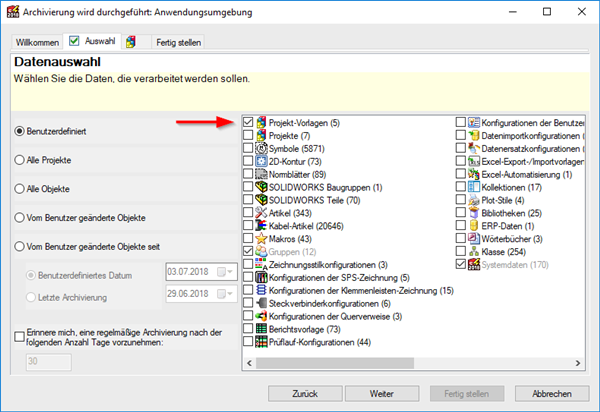
Task: Choose Vom Benutzer geänderte Objekte seit
Action: tap(20, 246)
